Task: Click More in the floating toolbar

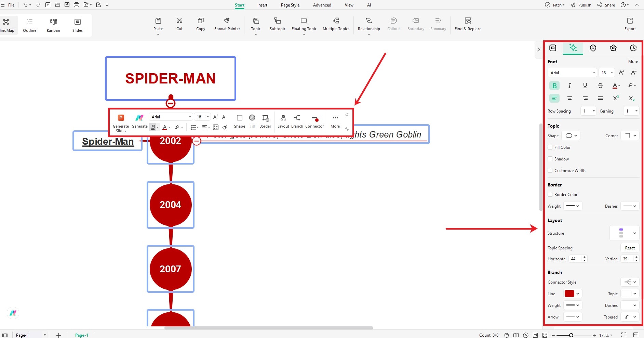Action: coord(335,121)
